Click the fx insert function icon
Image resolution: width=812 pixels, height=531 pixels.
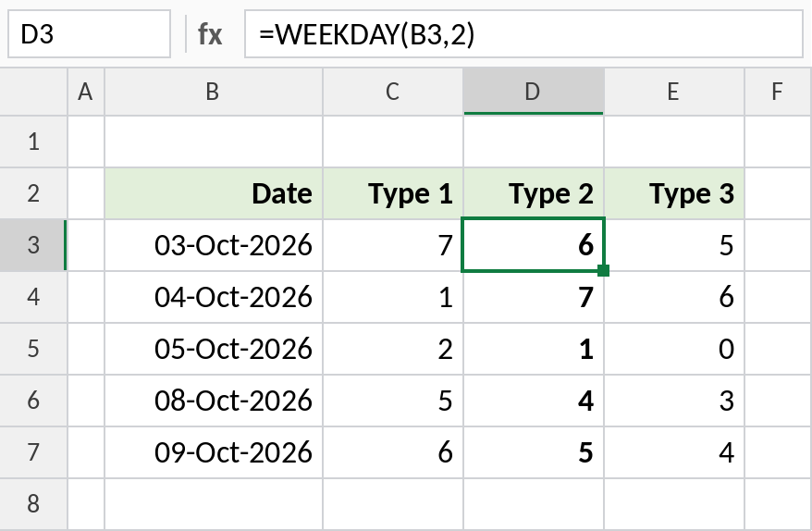click(x=210, y=35)
